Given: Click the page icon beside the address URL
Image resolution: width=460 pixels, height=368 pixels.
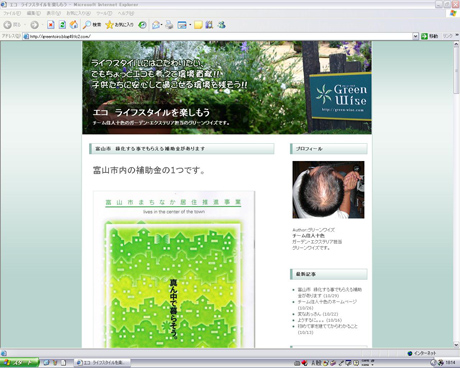Looking at the screenshot, I should (x=26, y=36).
